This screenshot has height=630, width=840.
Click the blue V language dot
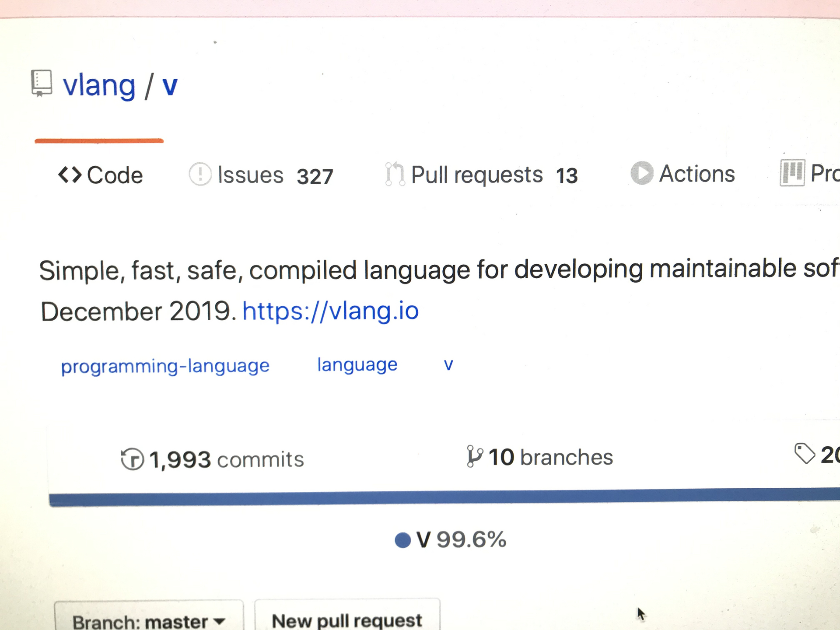[x=402, y=540]
